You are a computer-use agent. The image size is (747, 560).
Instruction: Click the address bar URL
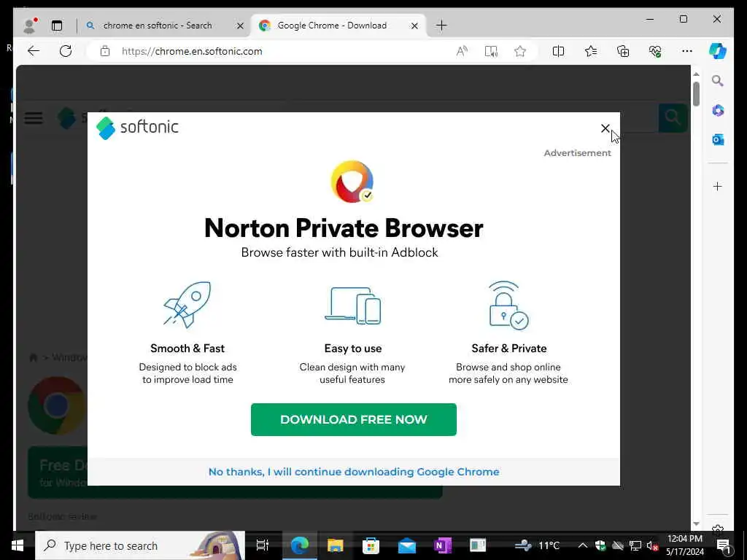192,52
